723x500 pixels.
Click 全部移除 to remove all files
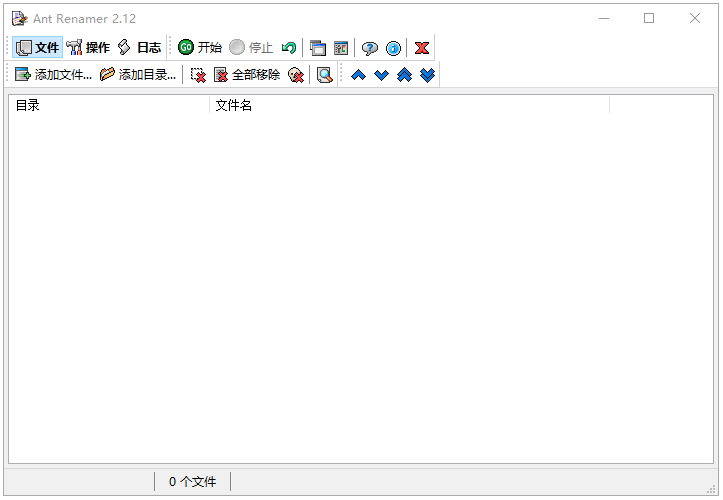pyautogui.click(x=247, y=75)
